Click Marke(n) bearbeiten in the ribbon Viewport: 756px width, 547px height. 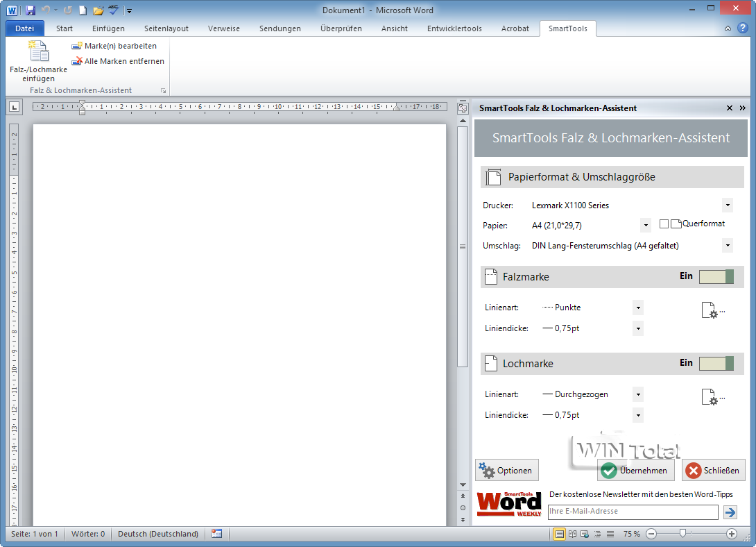pos(114,46)
